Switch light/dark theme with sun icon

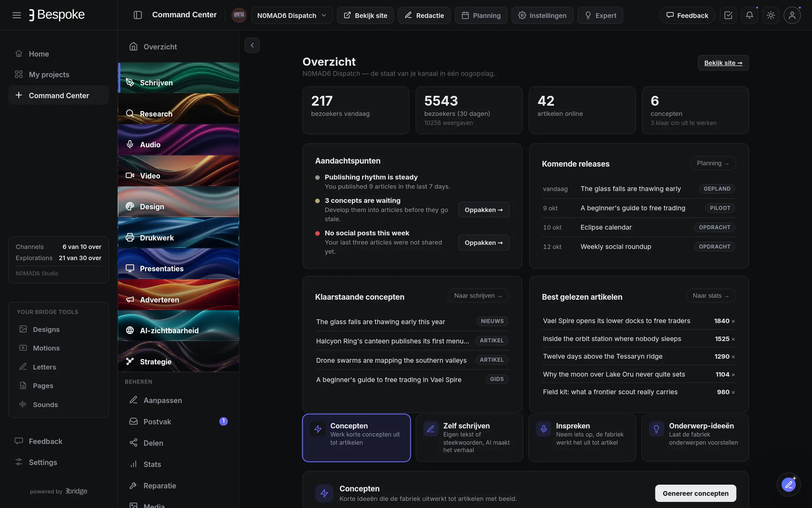point(771,15)
